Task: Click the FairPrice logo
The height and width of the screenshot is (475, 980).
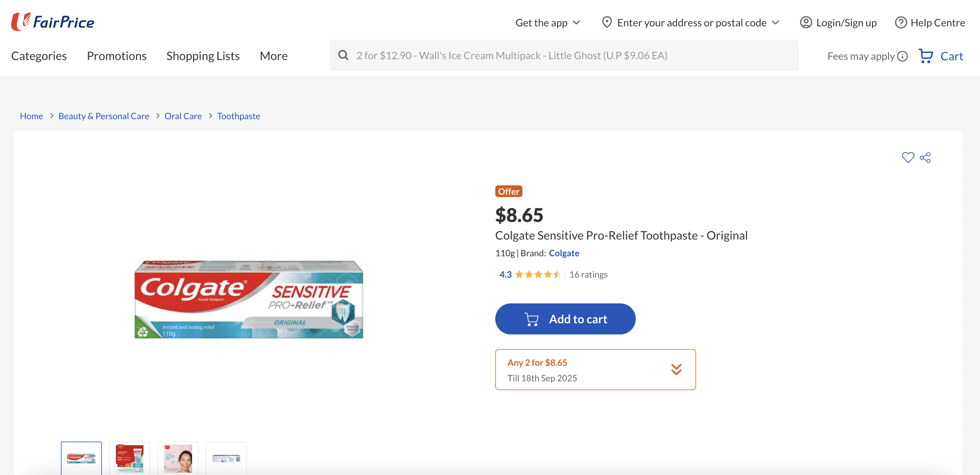Action: (52, 22)
